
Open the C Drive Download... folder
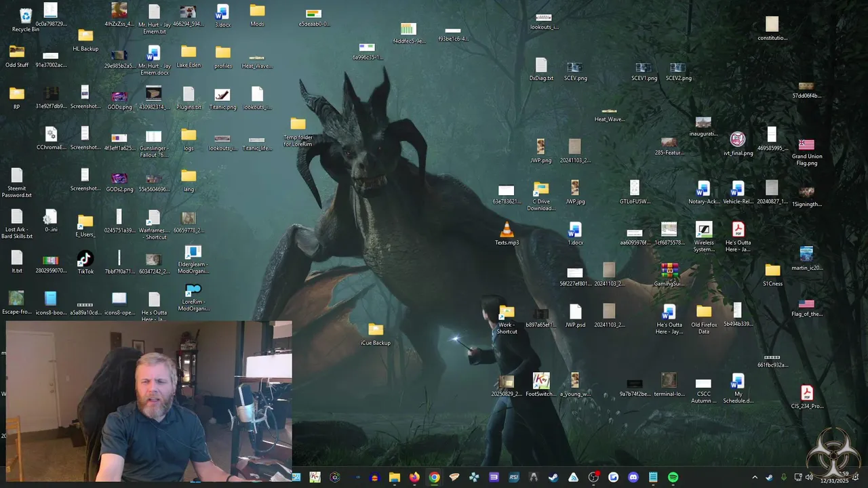[x=540, y=196]
